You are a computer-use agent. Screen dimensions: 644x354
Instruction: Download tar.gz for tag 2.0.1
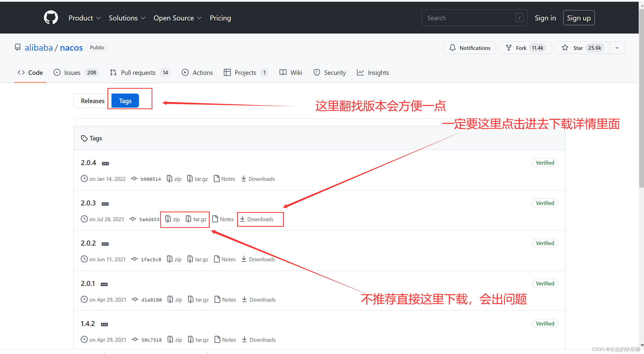click(x=198, y=300)
